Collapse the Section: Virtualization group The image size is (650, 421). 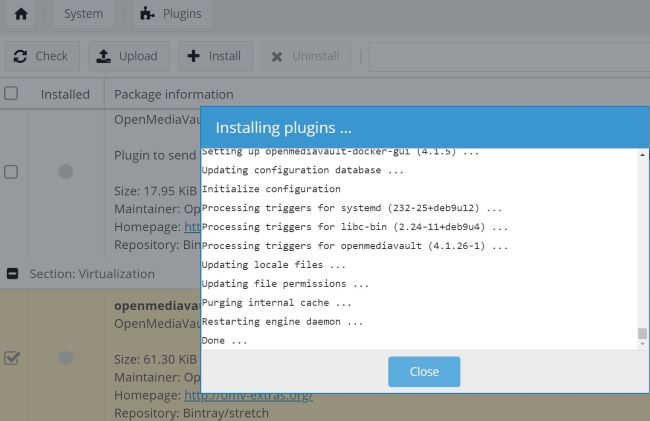(x=12, y=273)
